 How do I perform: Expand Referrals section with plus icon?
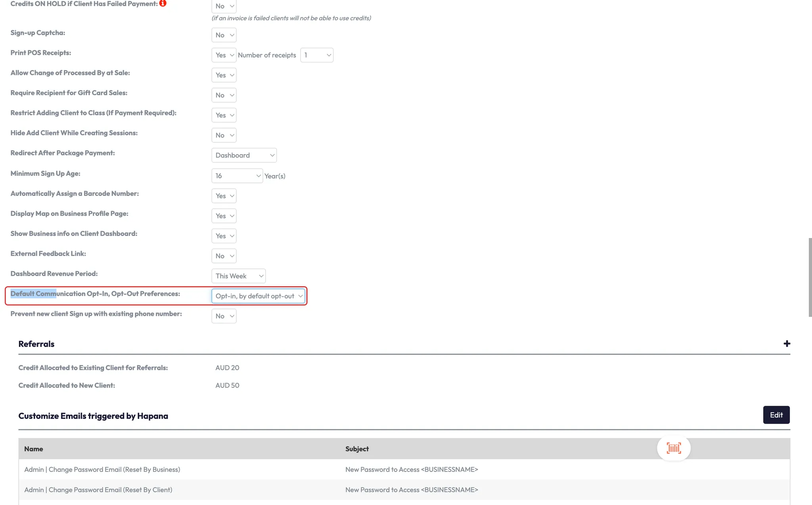787,344
